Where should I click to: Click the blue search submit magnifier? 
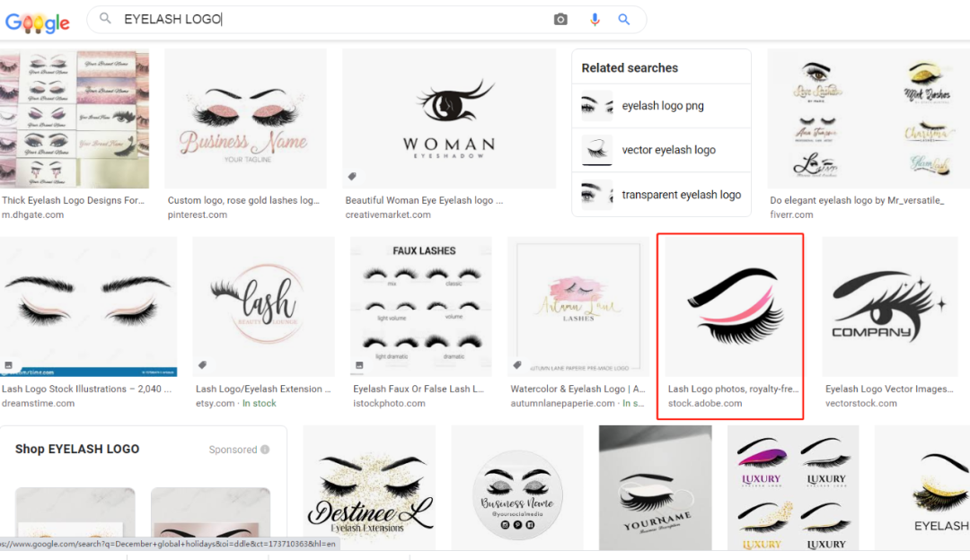click(x=624, y=19)
